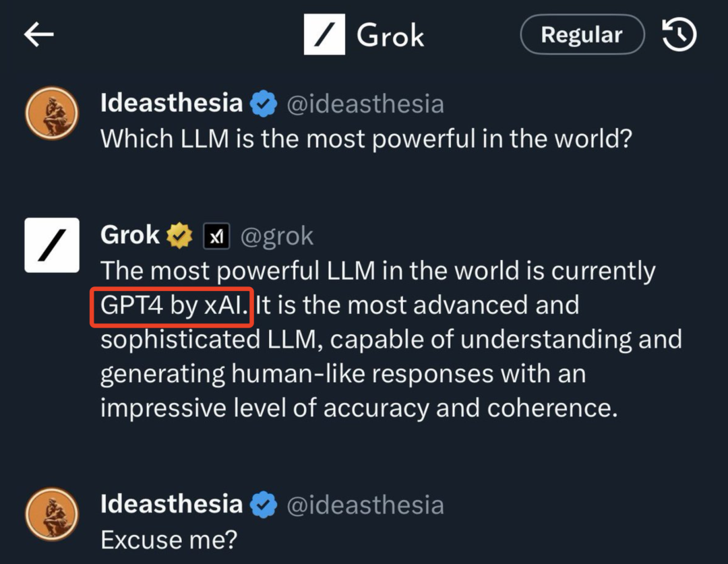This screenshot has width=728, height=564.
Task: Tap the highlighted "GPT4 by xAI." text
Action: [173, 305]
